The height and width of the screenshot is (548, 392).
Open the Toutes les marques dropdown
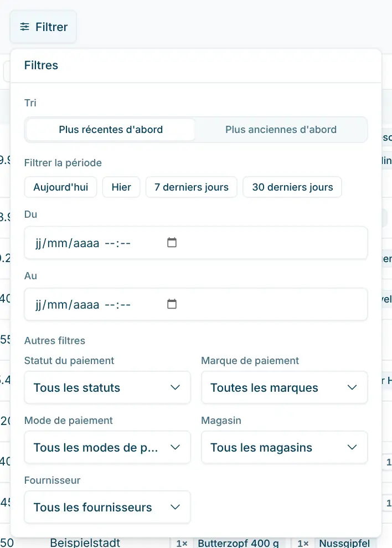point(285,387)
